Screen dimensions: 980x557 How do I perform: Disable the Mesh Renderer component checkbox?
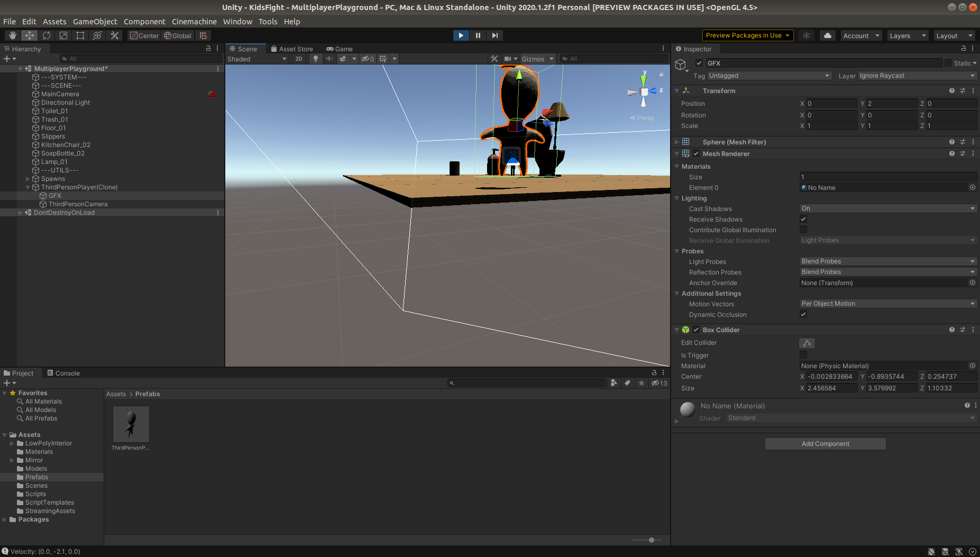pos(696,153)
